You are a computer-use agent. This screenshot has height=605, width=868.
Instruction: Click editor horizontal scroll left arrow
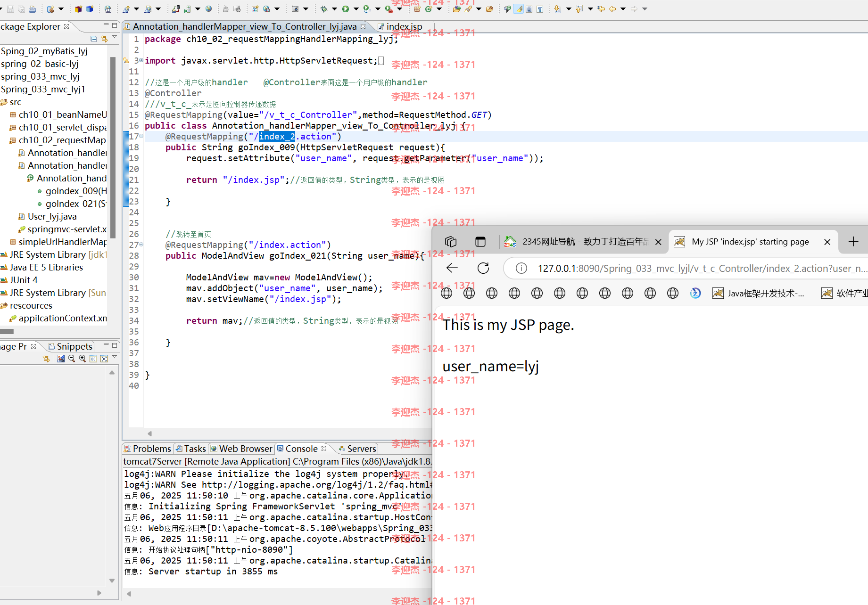[x=149, y=433]
